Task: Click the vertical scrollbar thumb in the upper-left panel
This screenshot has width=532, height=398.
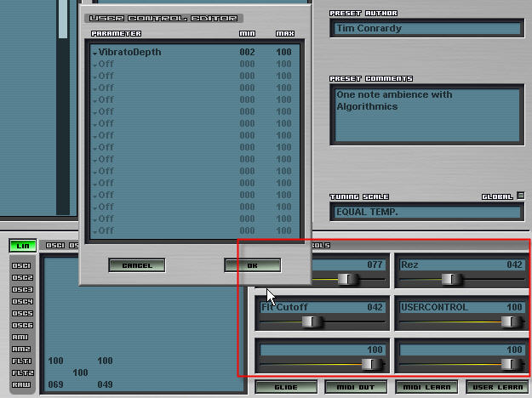Action: pyautogui.click(x=63, y=19)
